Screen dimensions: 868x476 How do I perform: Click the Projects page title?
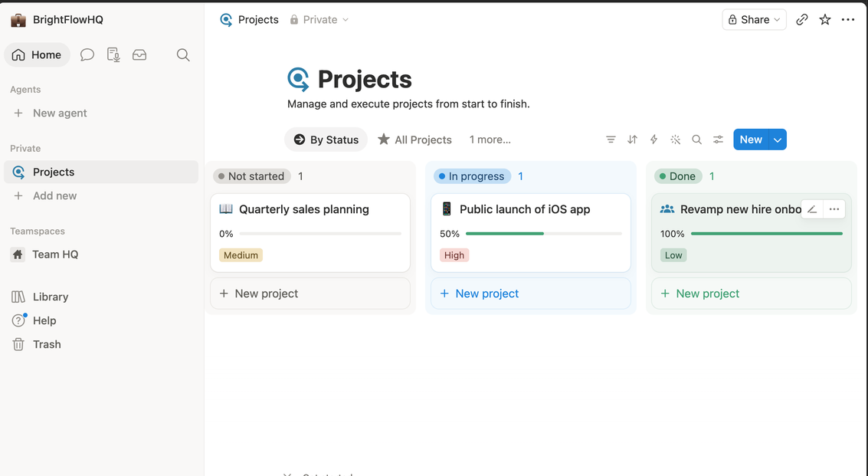click(x=364, y=79)
